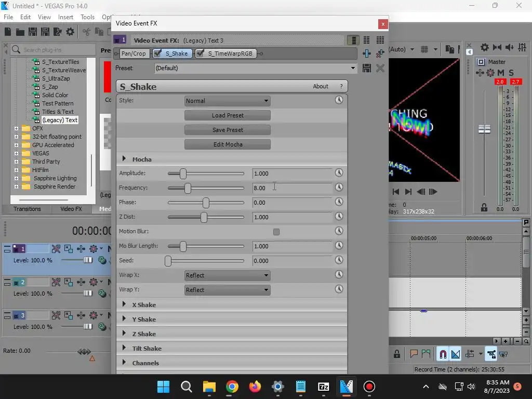Click the About link in S_Shake header
The image size is (532, 399).
tap(320, 86)
